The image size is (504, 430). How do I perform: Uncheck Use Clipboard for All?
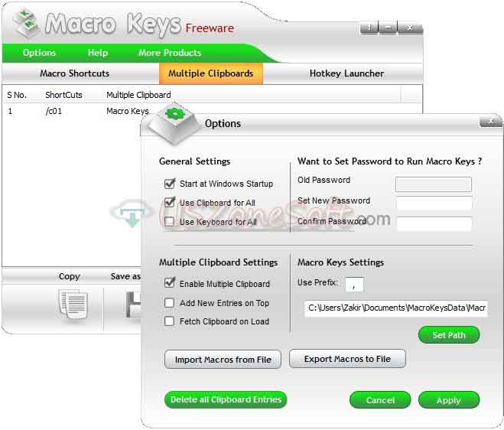(x=169, y=203)
